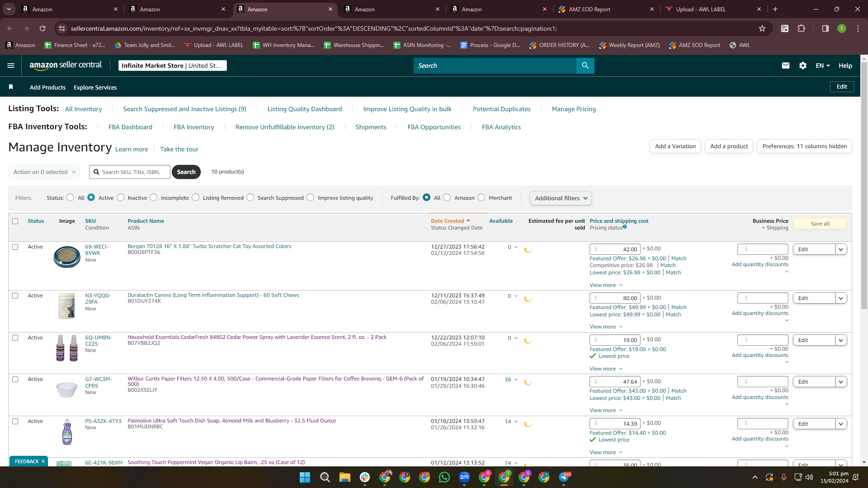Open the messages envelope icon
Screen dimensions: 868x488
click(x=786, y=66)
